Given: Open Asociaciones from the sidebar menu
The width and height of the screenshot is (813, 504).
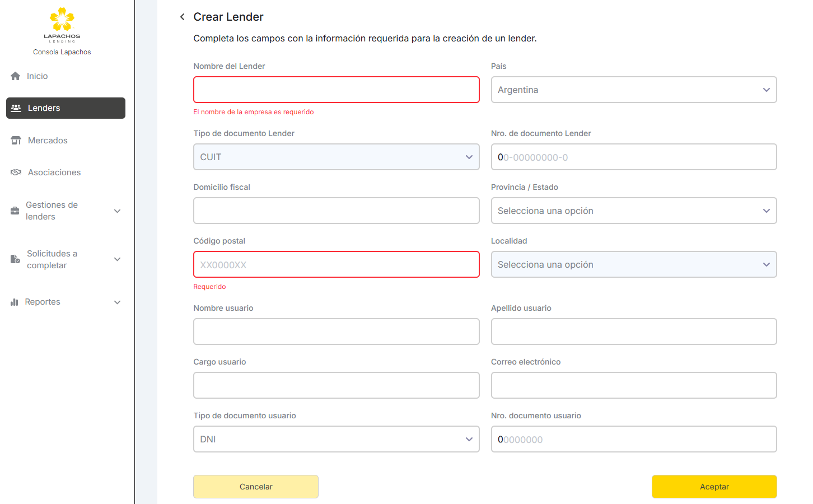Looking at the screenshot, I should 54,172.
